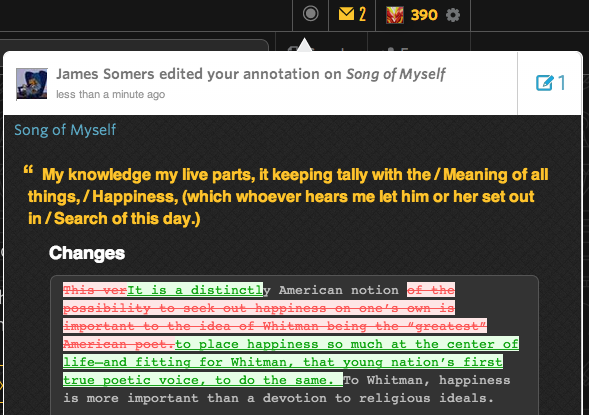
Task: Open James Somers profile picture
Action: (x=32, y=84)
